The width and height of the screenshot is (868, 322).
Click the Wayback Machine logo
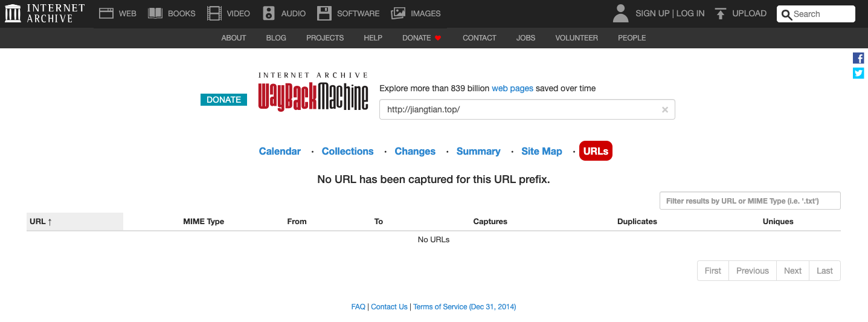313,92
